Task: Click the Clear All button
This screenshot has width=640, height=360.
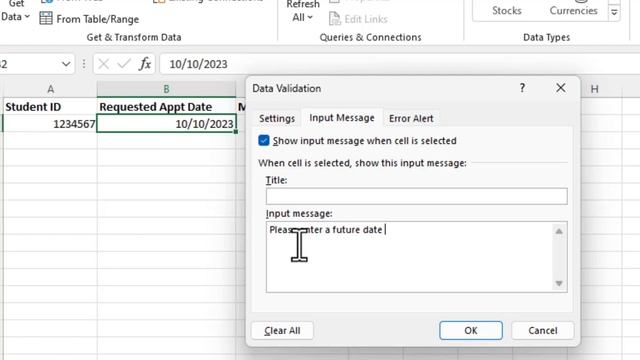Action: click(x=282, y=330)
